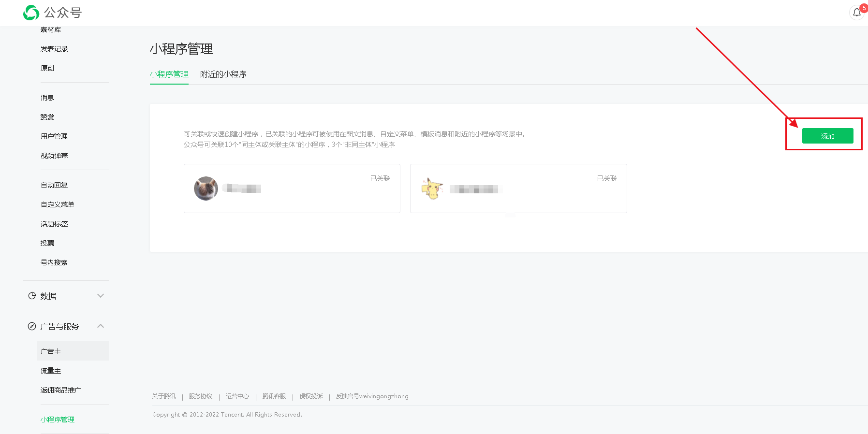Go to 自动回复 settings
868x434 pixels.
(54, 185)
